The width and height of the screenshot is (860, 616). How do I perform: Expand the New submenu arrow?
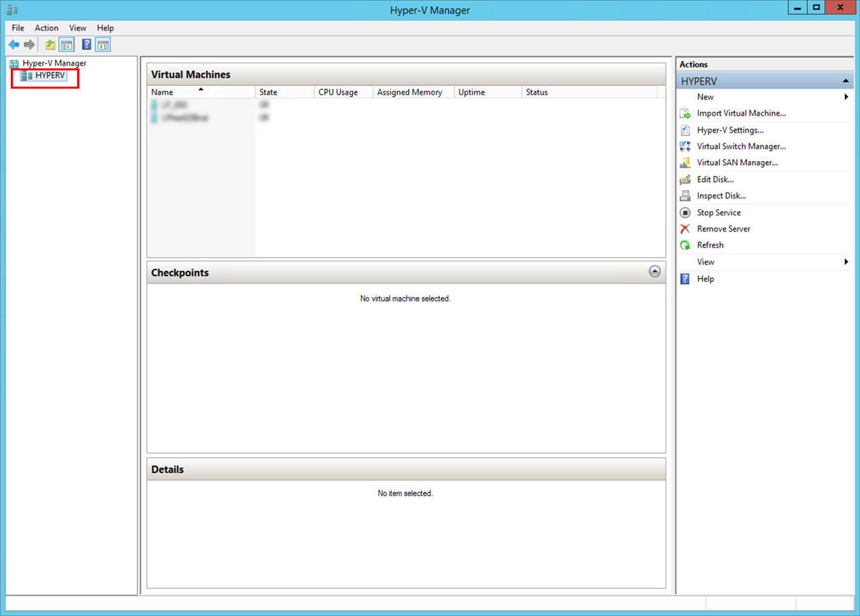pos(846,96)
